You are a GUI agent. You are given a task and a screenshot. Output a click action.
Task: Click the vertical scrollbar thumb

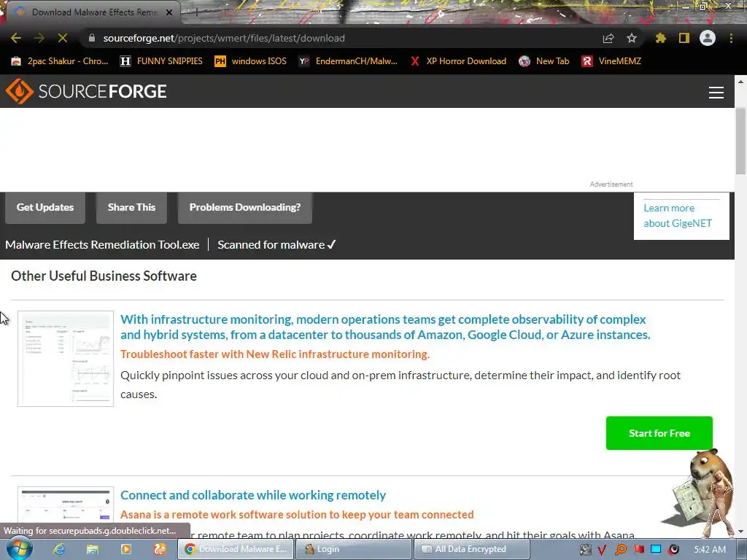(741, 141)
